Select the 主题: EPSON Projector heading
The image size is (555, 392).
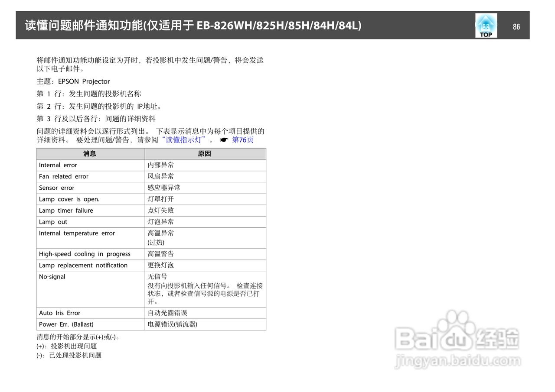coord(74,81)
